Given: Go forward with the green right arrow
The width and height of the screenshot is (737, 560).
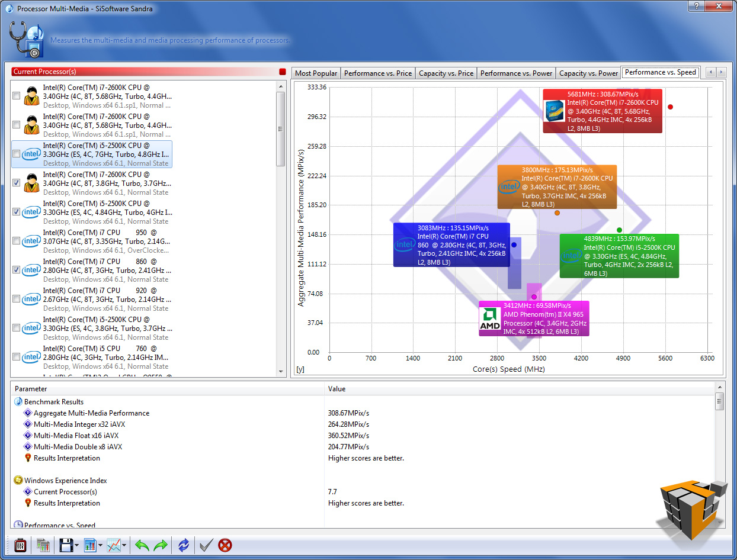Looking at the screenshot, I should (161, 545).
